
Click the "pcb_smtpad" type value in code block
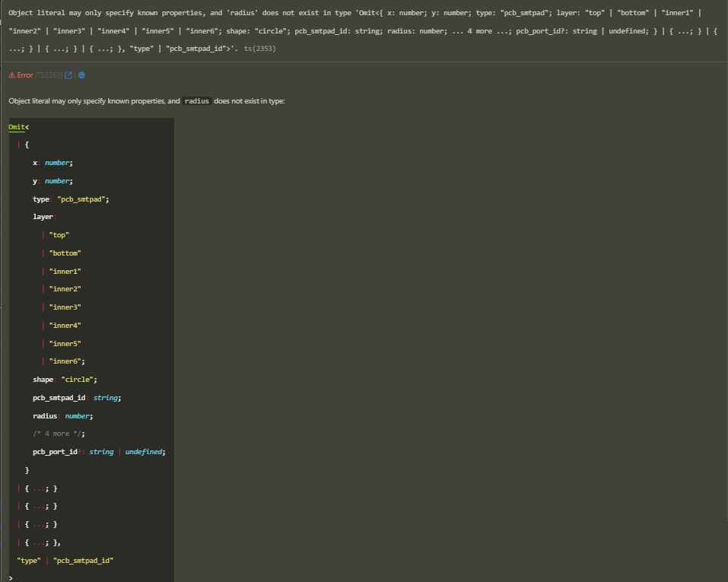83,199
